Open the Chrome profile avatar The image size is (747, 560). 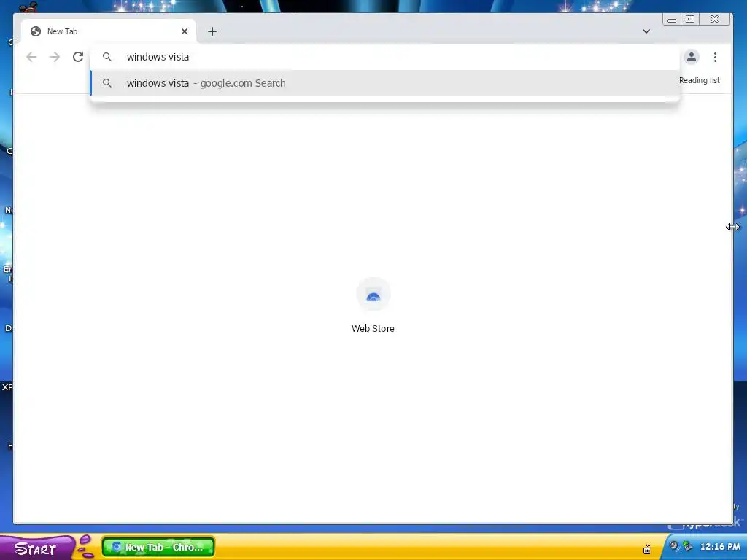[692, 57]
